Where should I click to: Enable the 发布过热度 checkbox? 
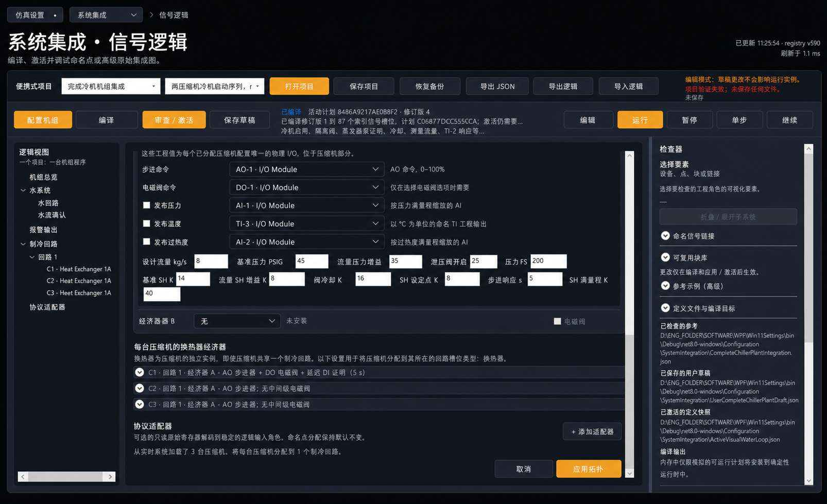(147, 241)
